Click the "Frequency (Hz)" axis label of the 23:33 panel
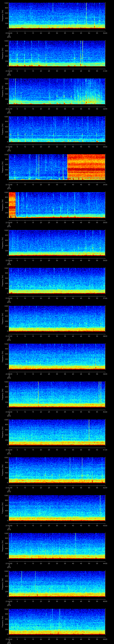 3,167
